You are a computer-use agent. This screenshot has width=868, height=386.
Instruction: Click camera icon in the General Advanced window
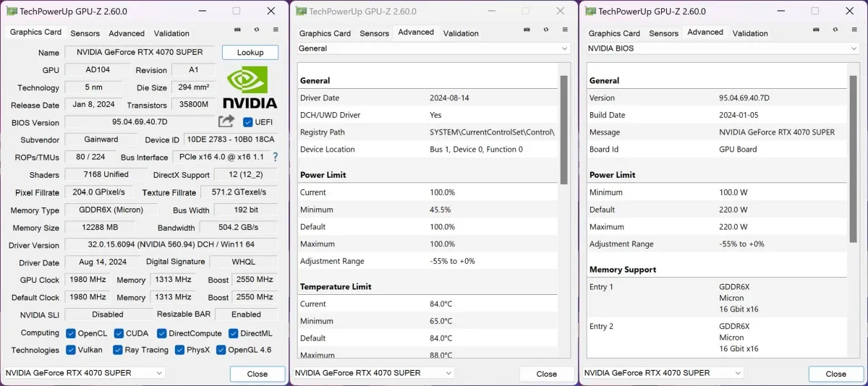(x=527, y=30)
